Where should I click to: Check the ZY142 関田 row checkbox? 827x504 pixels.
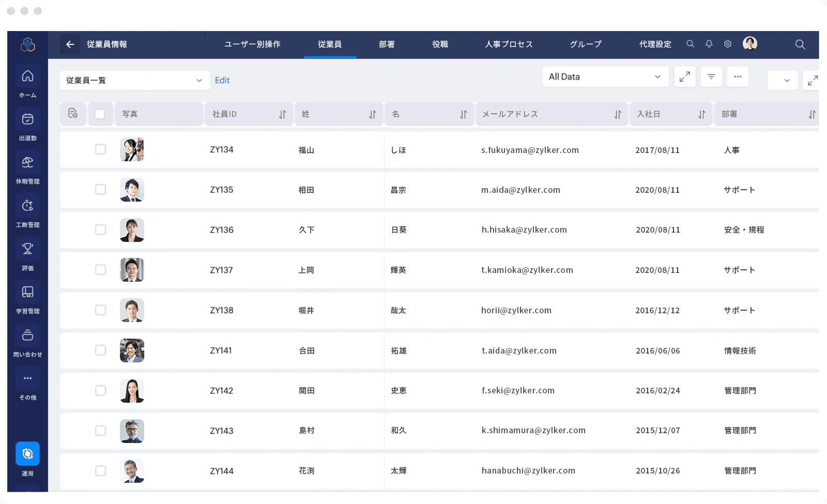[x=100, y=390]
